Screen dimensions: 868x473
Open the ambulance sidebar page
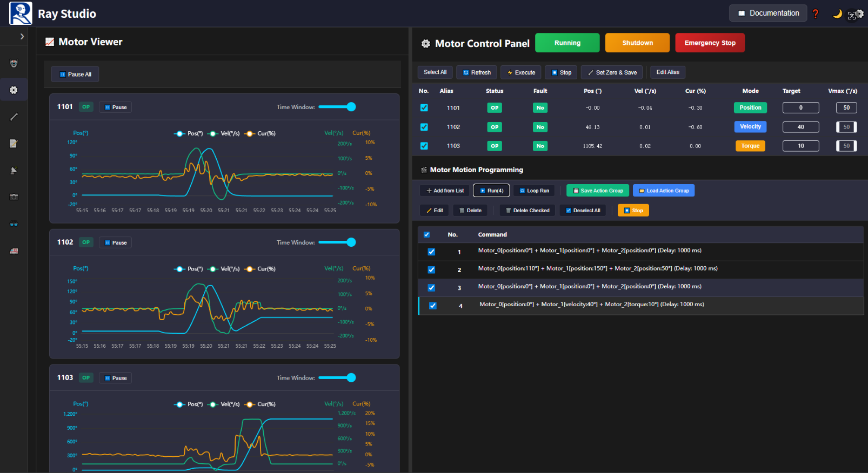pyautogui.click(x=14, y=251)
